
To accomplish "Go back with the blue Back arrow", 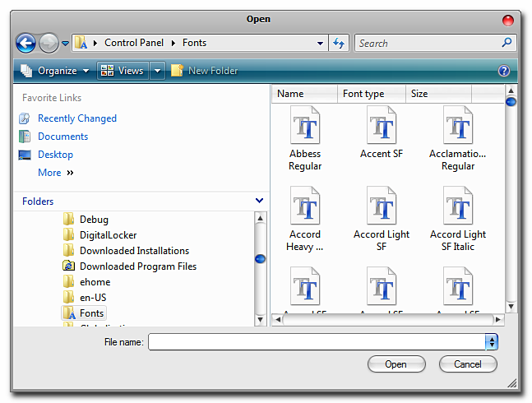I will 25,43.
